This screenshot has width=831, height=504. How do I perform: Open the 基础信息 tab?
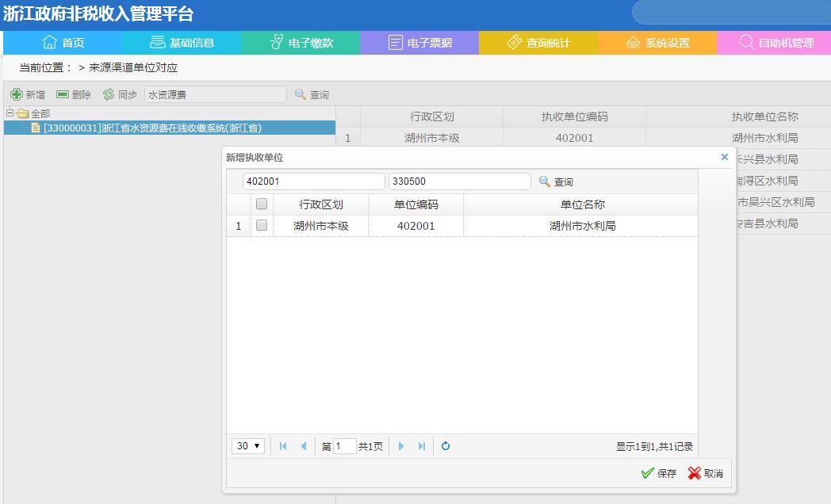point(182,42)
